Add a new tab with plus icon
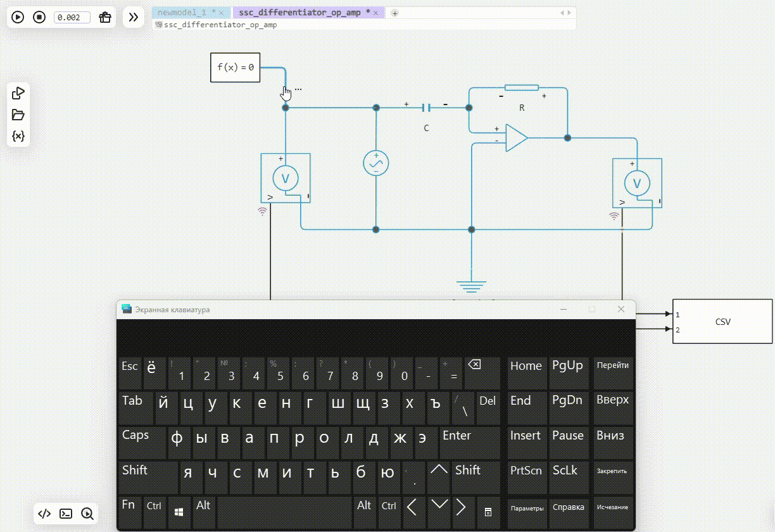Screen dimensions: 775x532 point(394,13)
